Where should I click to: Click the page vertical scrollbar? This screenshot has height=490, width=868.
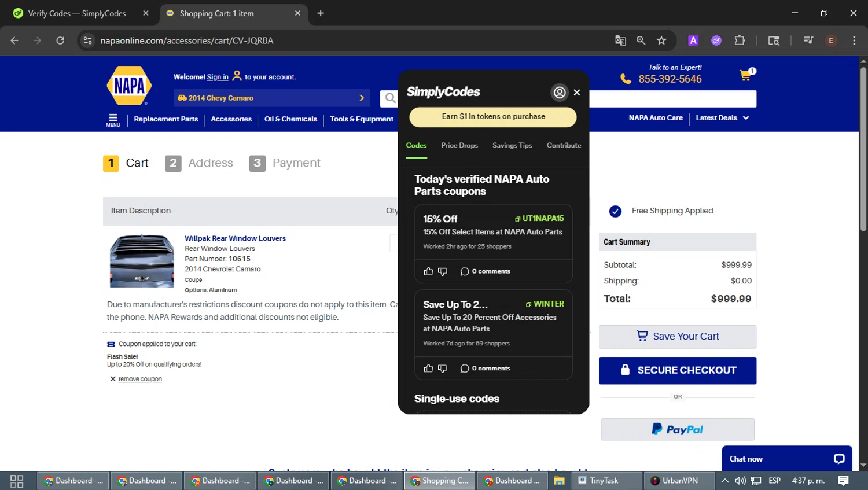point(863,149)
